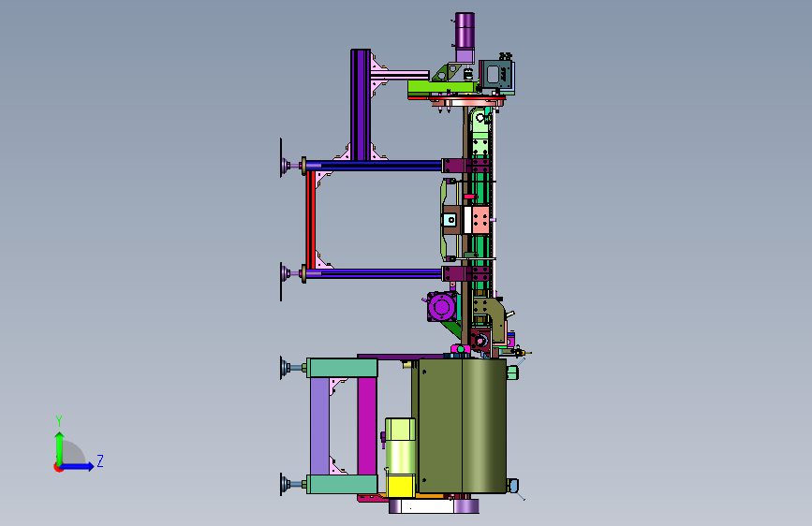Click the red origin point of the coordinate triad
Screen dimensions: 812x526
click(58, 467)
